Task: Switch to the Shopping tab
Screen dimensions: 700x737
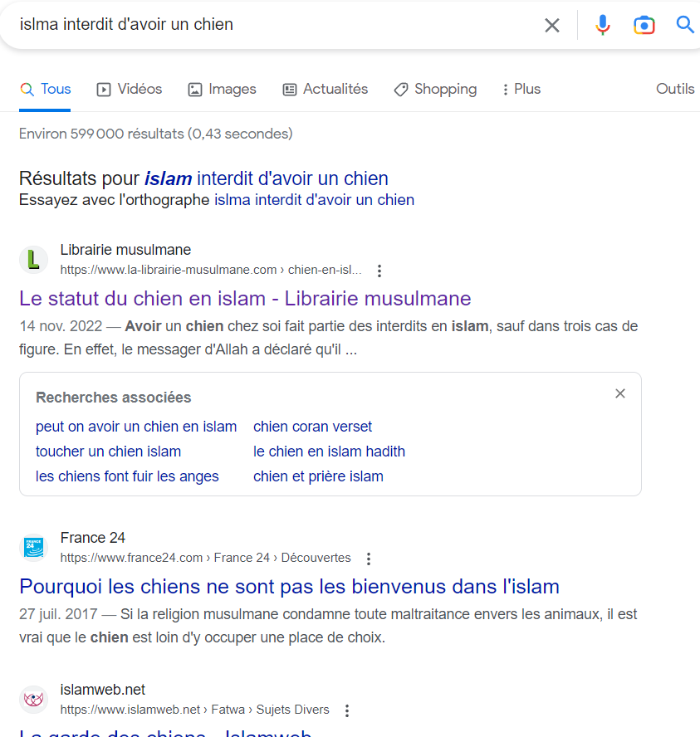Action: point(435,89)
